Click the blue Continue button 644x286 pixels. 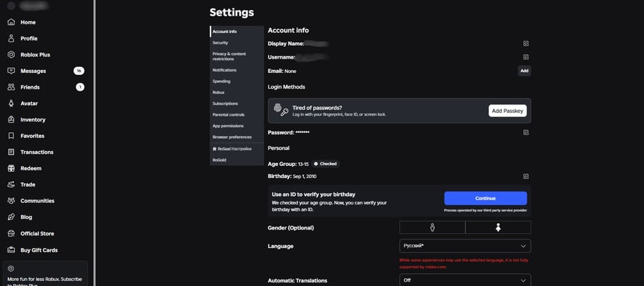point(485,198)
